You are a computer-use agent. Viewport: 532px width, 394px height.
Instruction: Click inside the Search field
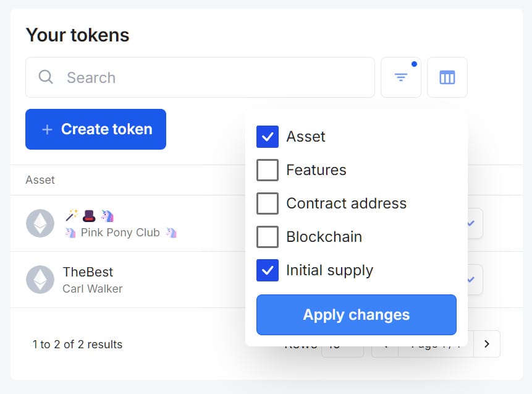coord(185,77)
